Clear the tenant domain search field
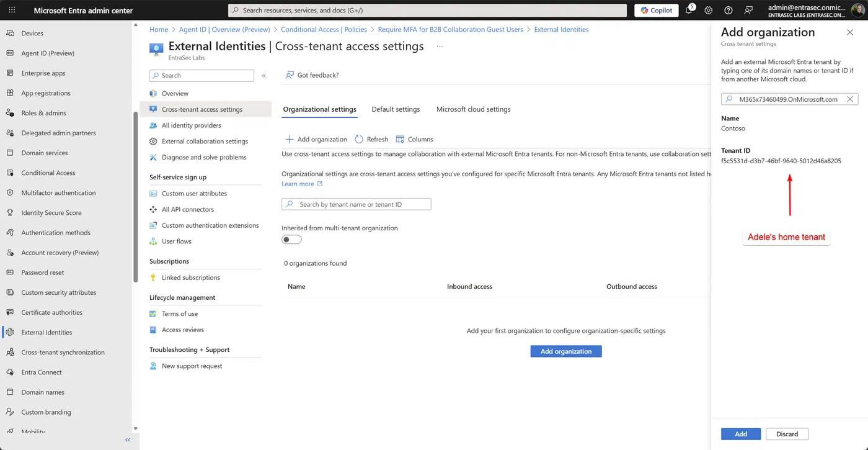Viewport: 868px width, 450px height. coord(851,99)
